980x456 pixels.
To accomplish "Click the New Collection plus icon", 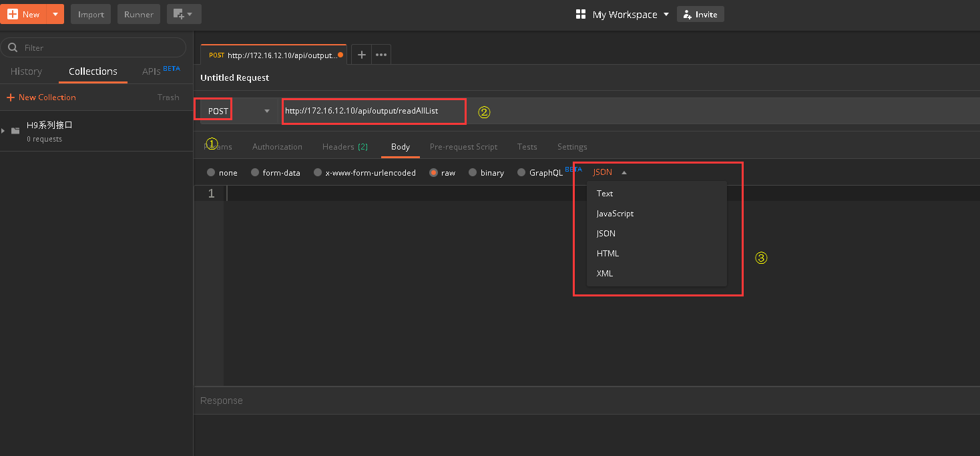I will tap(11, 97).
